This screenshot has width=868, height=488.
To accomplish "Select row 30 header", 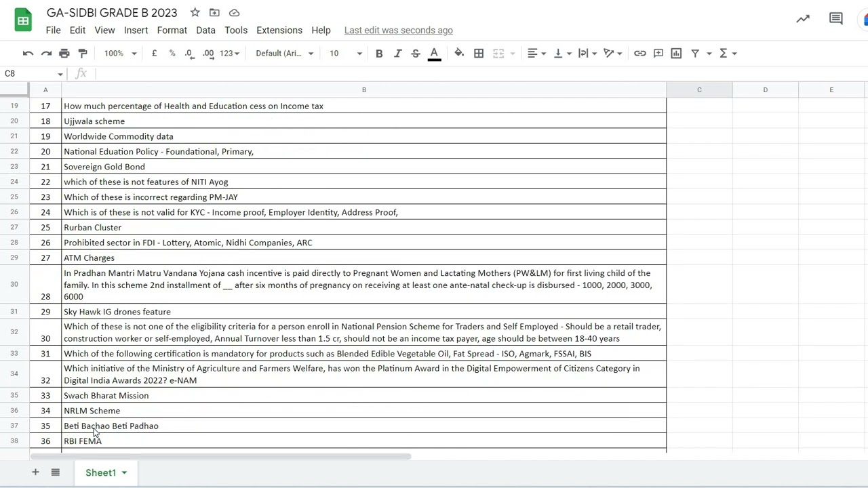I will click(14, 284).
